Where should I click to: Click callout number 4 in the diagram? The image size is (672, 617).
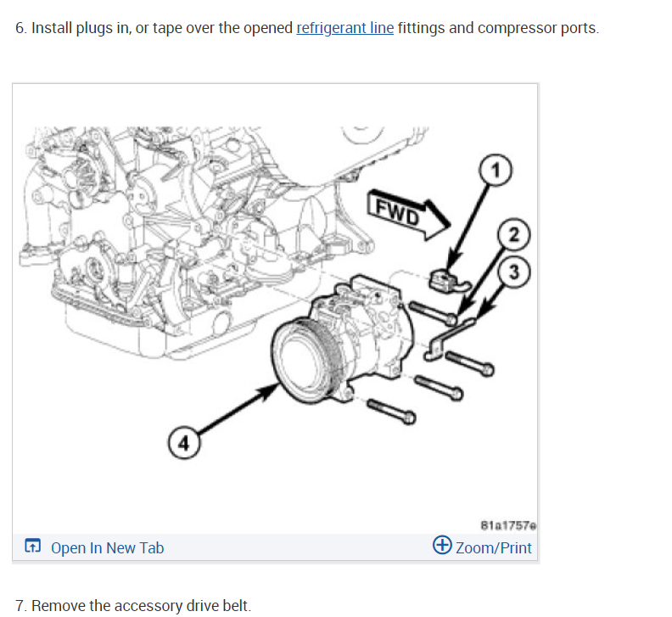pyautogui.click(x=184, y=443)
